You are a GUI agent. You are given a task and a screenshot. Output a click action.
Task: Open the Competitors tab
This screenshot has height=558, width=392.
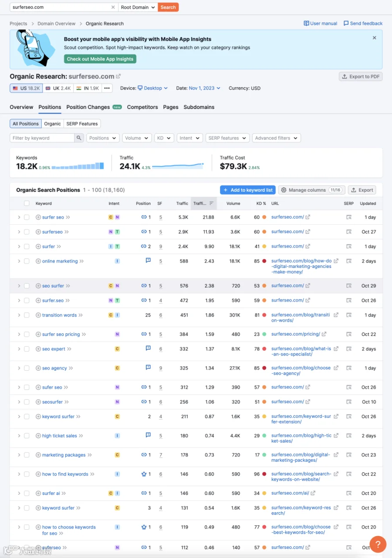142,107
